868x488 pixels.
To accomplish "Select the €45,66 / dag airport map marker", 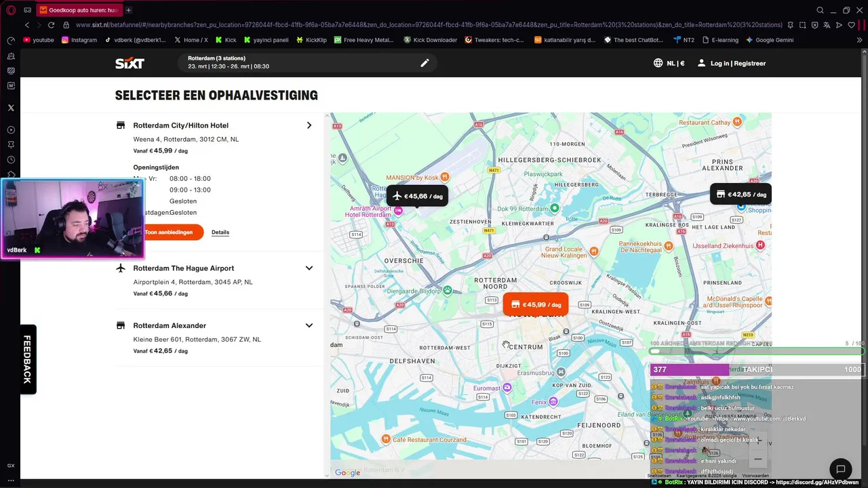I will click(x=417, y=196).
